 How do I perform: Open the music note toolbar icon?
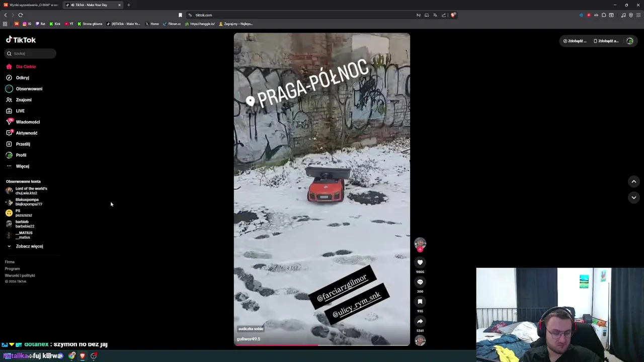coord(623,15)
